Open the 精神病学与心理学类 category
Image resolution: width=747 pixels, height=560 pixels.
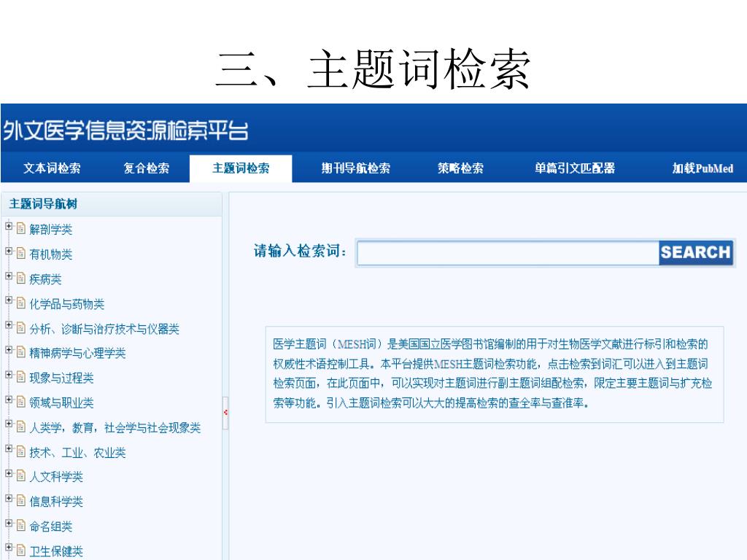tap(77, 353)
